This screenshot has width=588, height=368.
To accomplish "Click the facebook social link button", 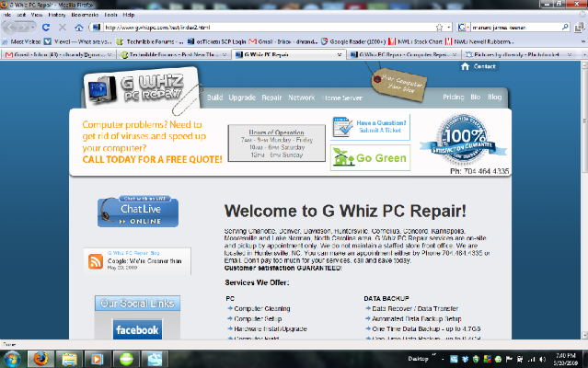I will click(137, 329).
